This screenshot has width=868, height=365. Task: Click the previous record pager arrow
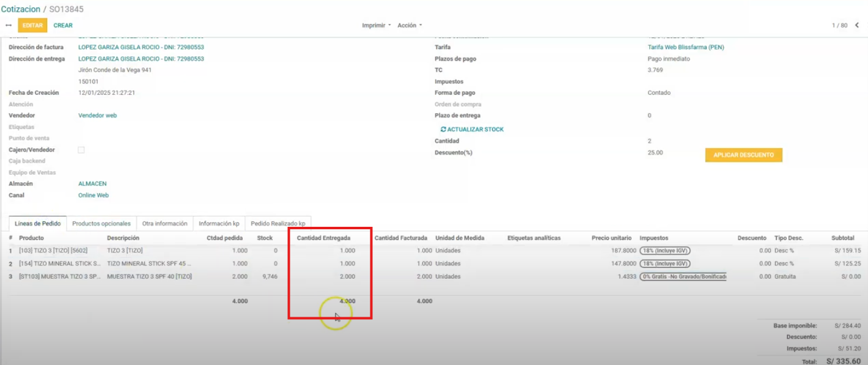pos(856,25)
